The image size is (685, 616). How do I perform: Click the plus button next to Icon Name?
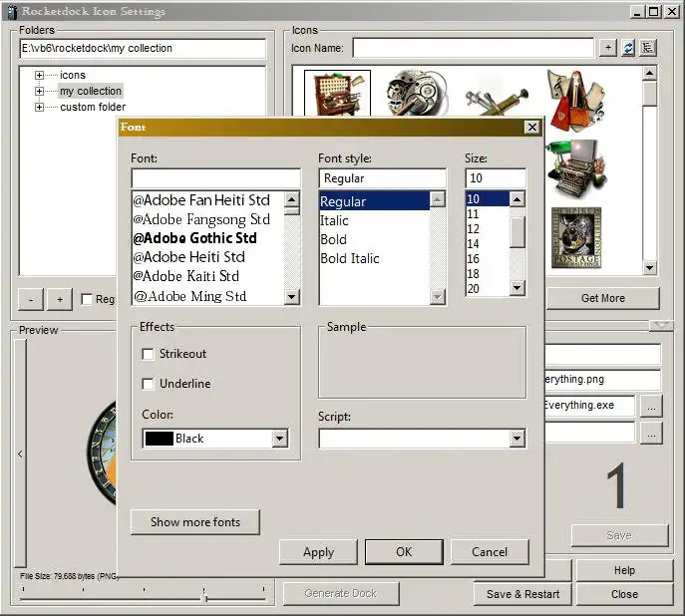[608, 48]
